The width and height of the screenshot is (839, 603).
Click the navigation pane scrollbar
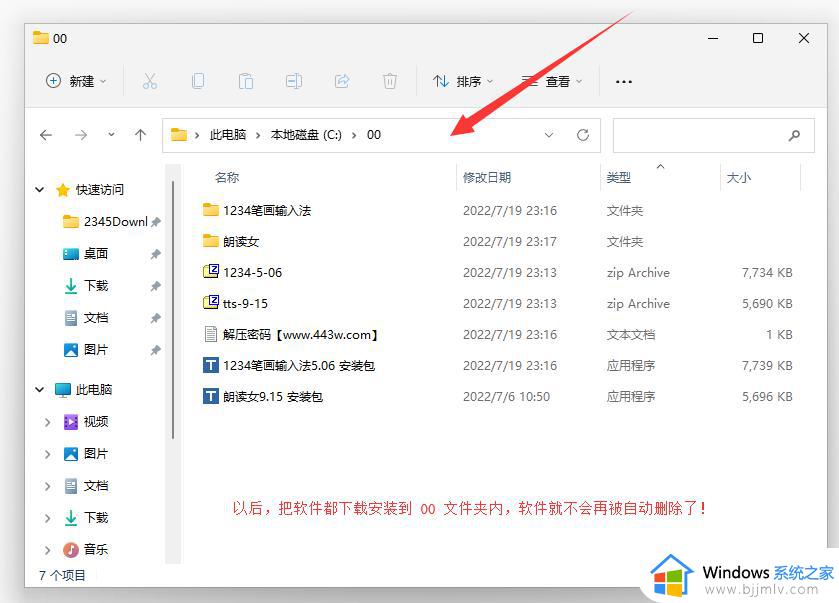(173, 310)
